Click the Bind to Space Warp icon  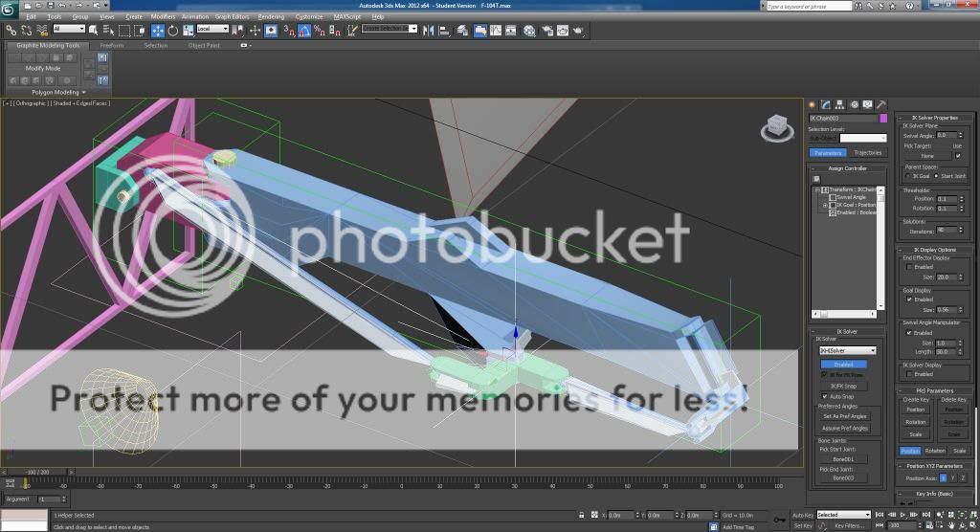point(42,30)
